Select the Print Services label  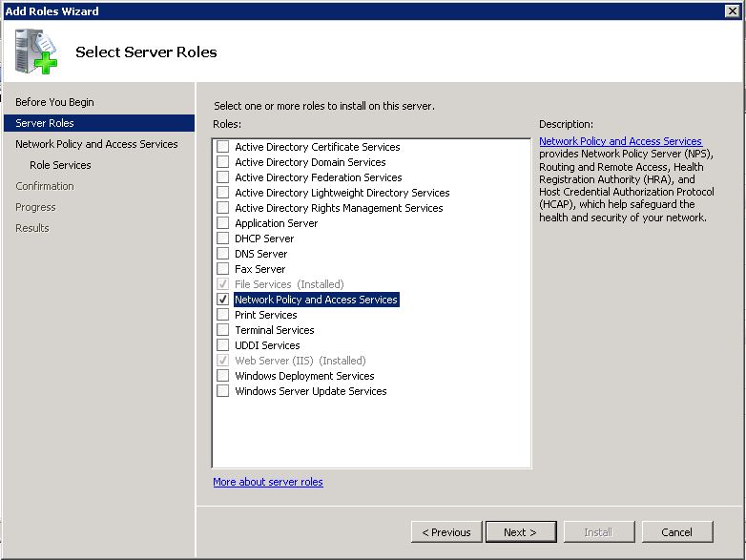click(265, 315)
